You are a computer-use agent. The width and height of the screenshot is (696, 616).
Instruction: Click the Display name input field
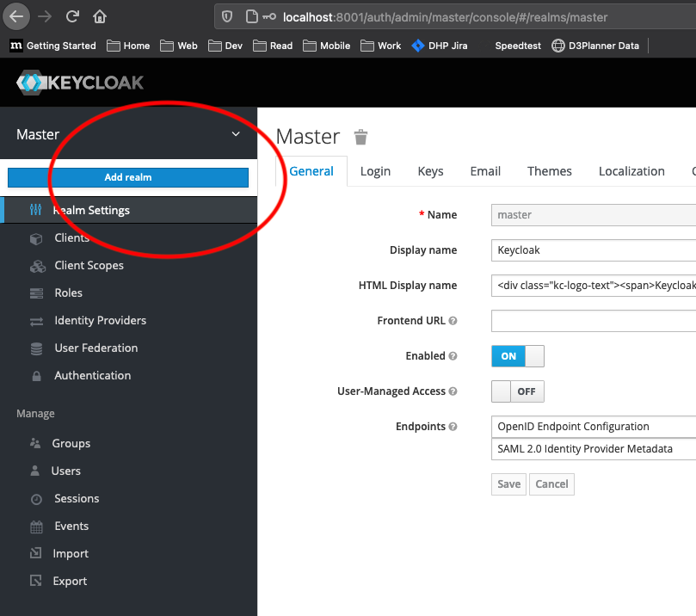tap(594, 250)
